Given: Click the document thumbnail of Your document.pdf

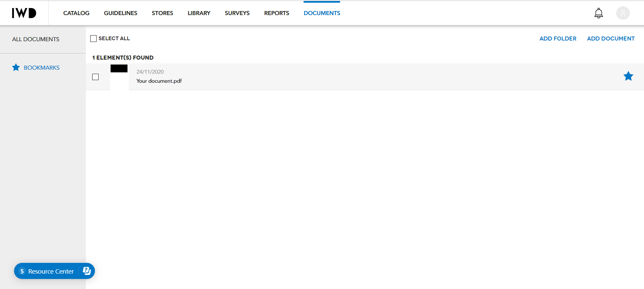Looking at the screenshot, I should click(119, 77).
